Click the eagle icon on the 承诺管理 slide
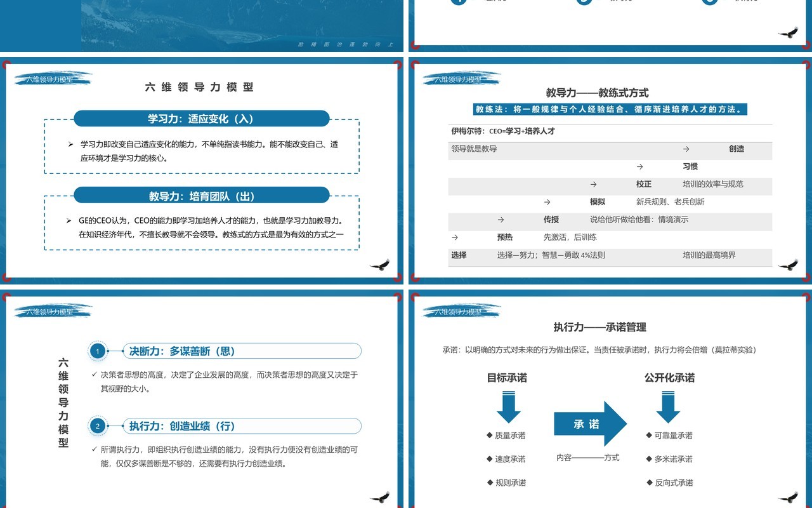The width and height of the screenshot is (812, 508). pyautogui.click(x=789, y=497)
